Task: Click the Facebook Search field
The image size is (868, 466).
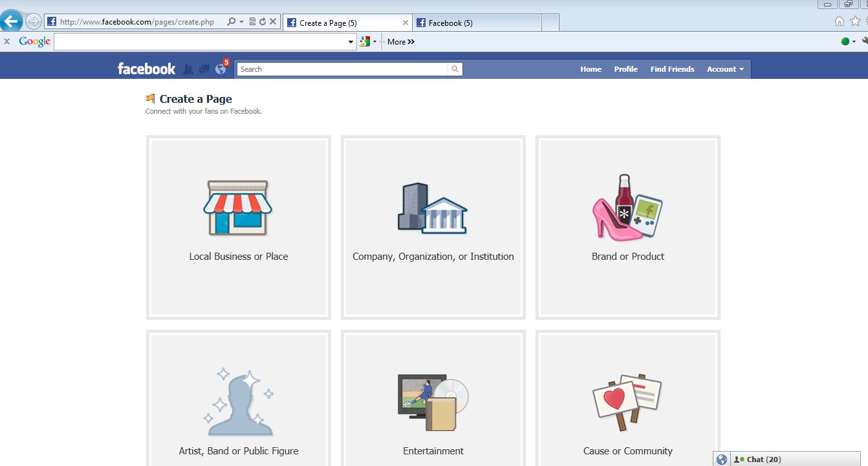Action: (343, 69)
